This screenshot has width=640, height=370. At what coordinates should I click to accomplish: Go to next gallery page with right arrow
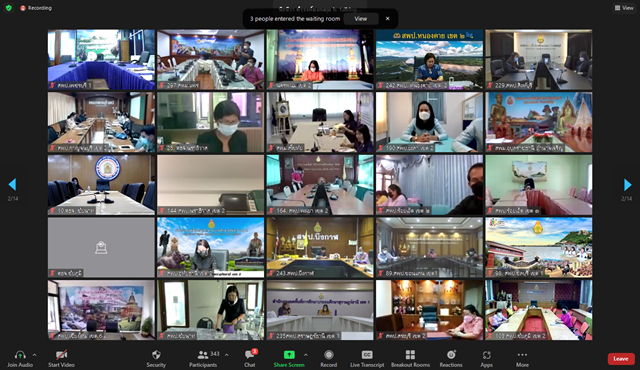pyautogui.click(x=627, y=184)
